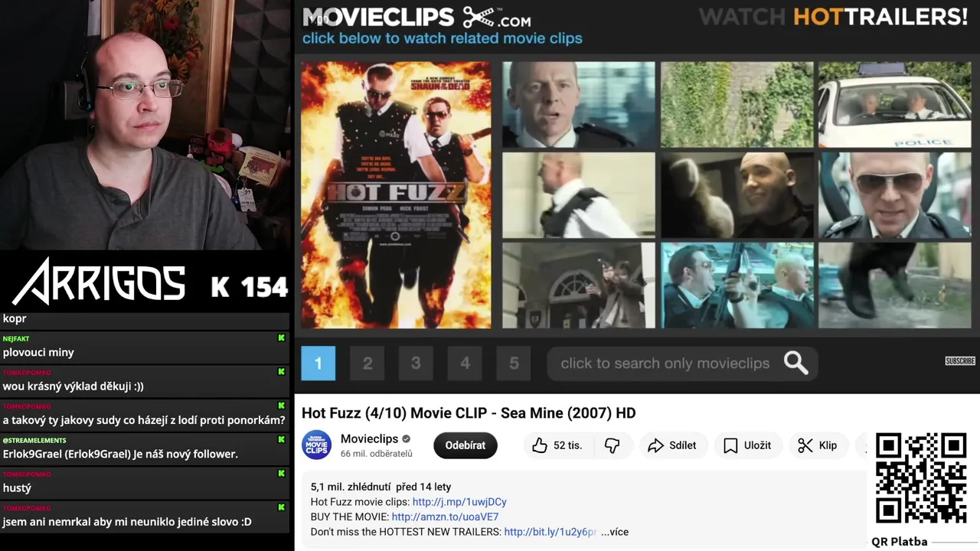This screenshot has height=551, width=980.
Task: Expand description with ...více
Action: point(615,532)
